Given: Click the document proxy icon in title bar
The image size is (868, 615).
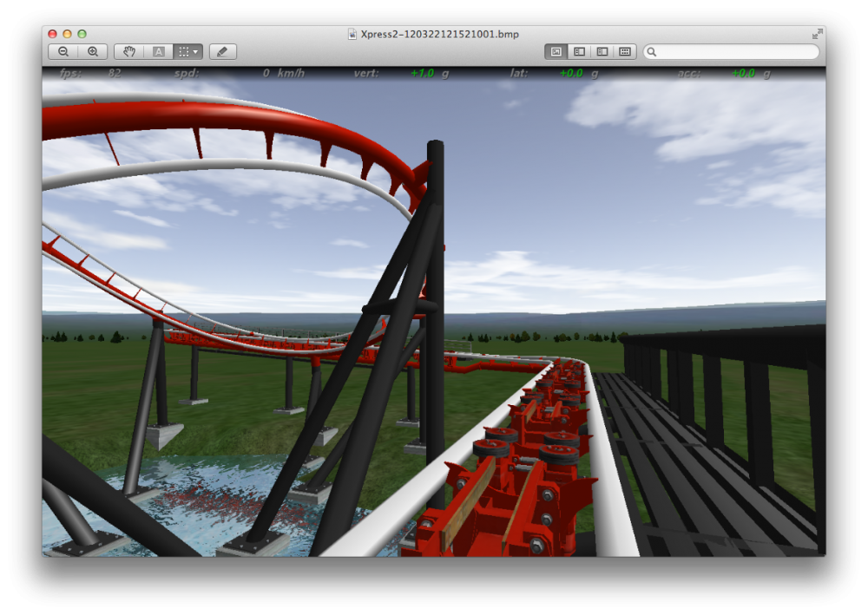Looking at the screenshot, I should 352,34.
